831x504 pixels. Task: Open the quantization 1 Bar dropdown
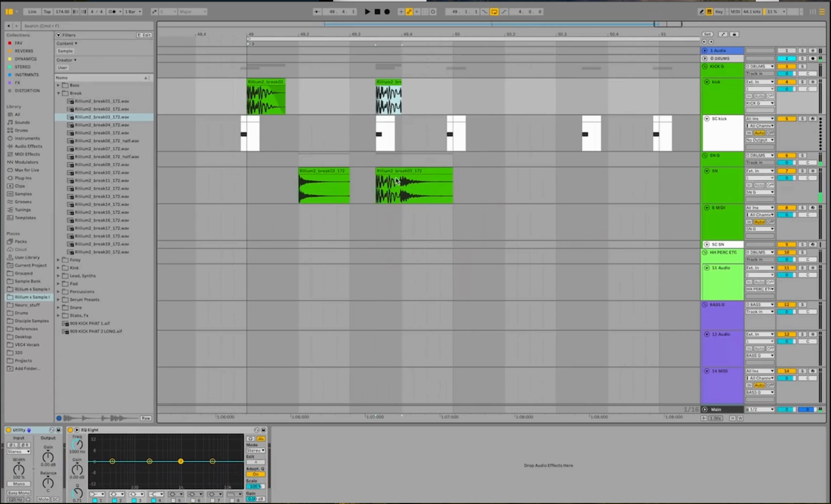133,12
